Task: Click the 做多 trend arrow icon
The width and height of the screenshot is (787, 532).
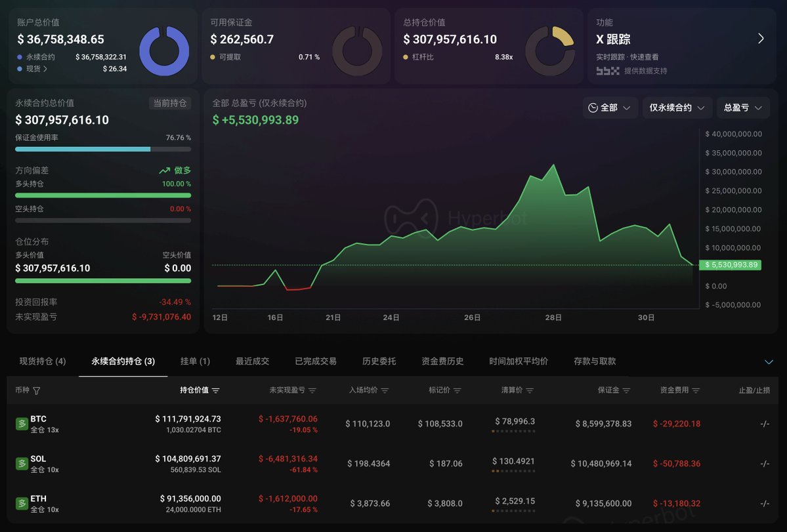Action: pyautogui.click(x=165, y=171)
